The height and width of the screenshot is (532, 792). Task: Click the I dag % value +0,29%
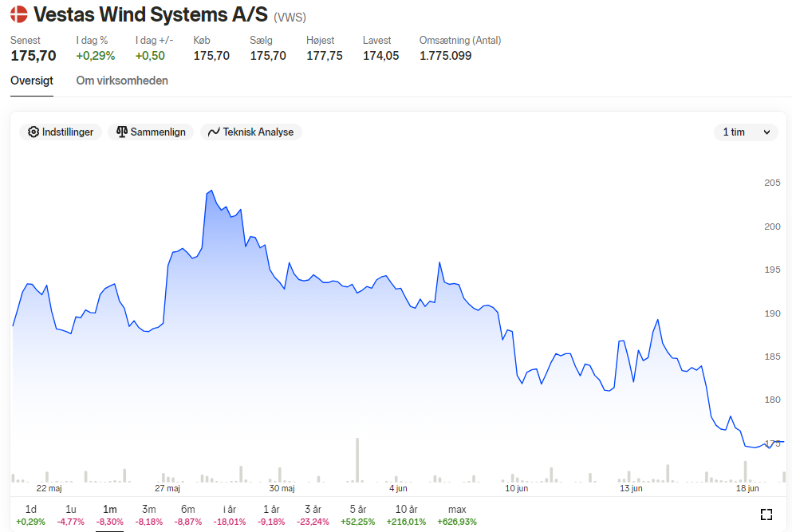pos(96,56)
